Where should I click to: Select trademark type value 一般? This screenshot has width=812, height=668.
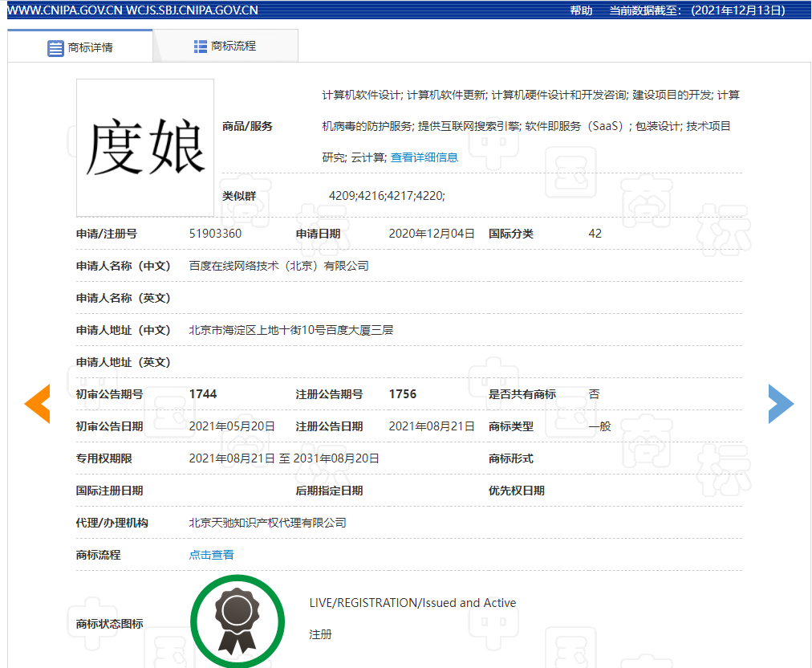click(x=599, y=426)
